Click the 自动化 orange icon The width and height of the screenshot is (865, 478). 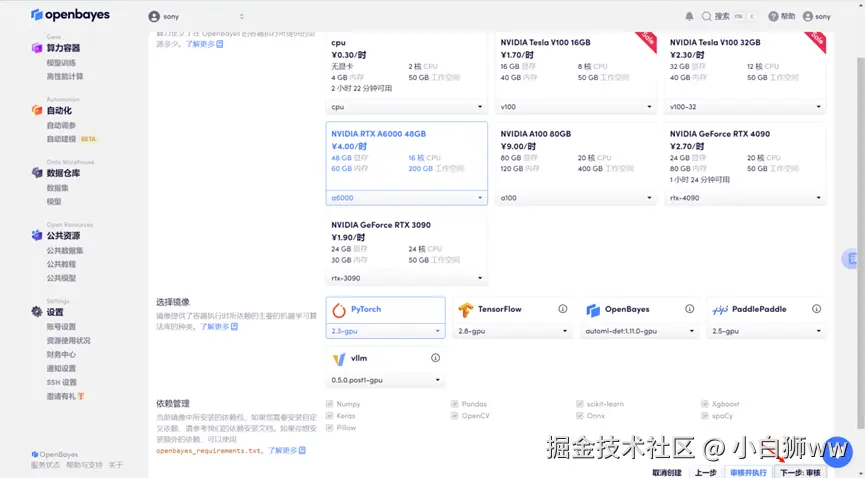coord(37,110)
